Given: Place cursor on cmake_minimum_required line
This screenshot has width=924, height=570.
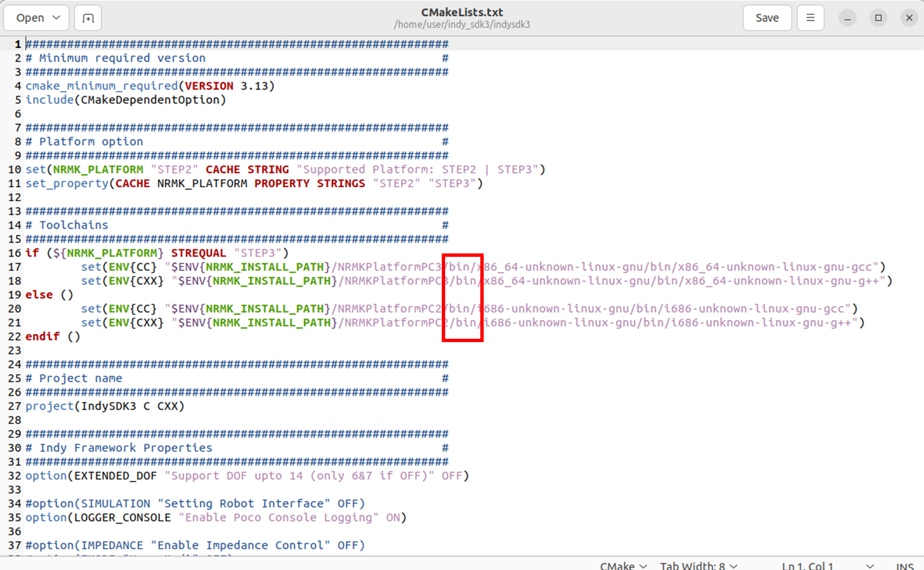Looking at the screenshot, I should tap(150, 86).
